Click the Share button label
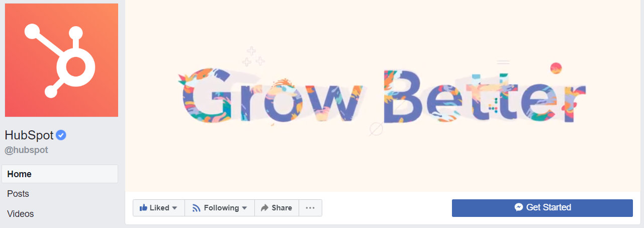The height and width of the screenshot is (228, 644). 282,208
